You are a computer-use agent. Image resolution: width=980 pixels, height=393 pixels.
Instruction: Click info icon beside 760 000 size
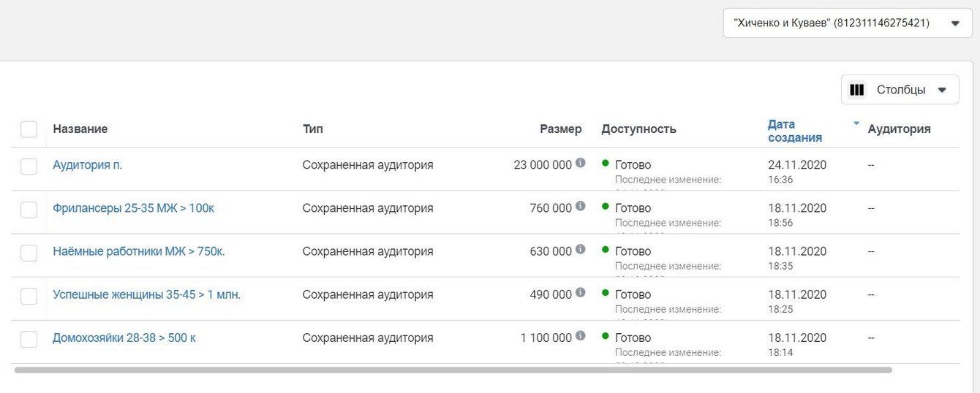(x=581, y=206)
